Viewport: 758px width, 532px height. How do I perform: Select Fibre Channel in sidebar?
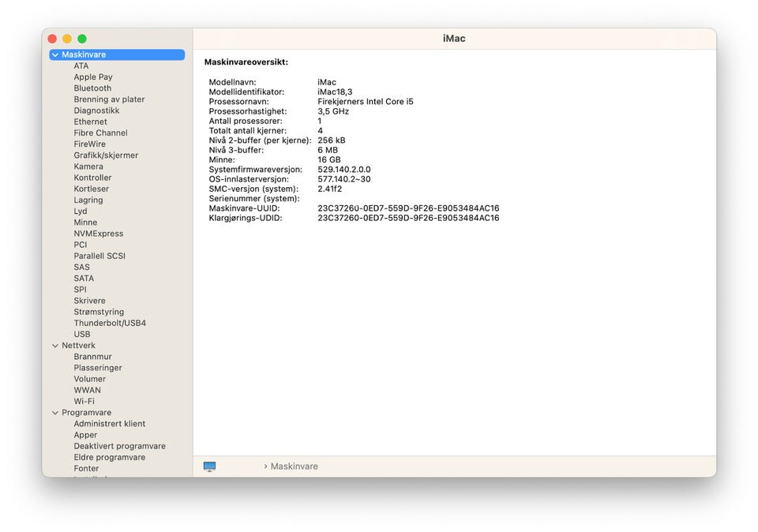tap(100, 133)
